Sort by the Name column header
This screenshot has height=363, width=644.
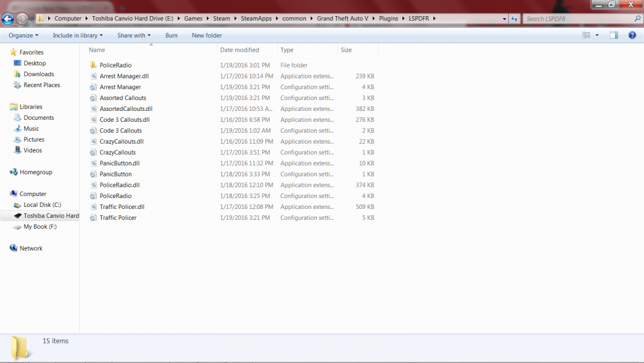point(97,50)
